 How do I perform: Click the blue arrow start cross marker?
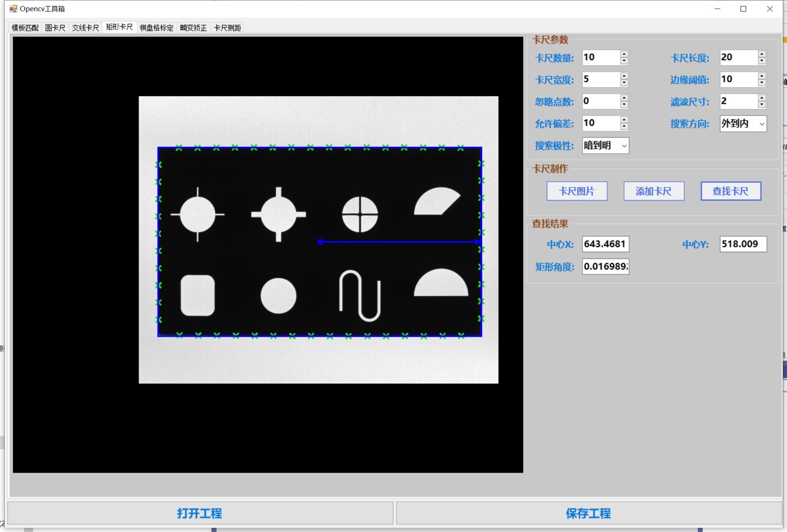pyautogui.click(x=320, y=242)
